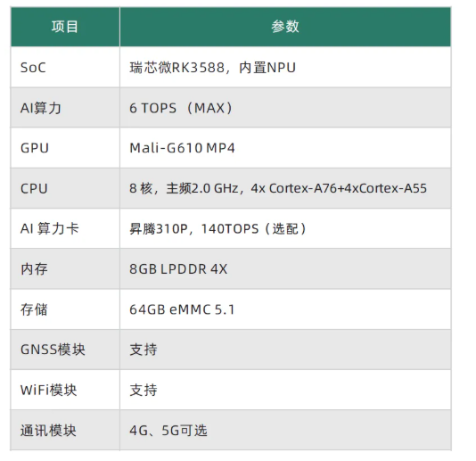Select the GNSS模块 row label
Screen dimensions: 476x461
tap(53, 350)
